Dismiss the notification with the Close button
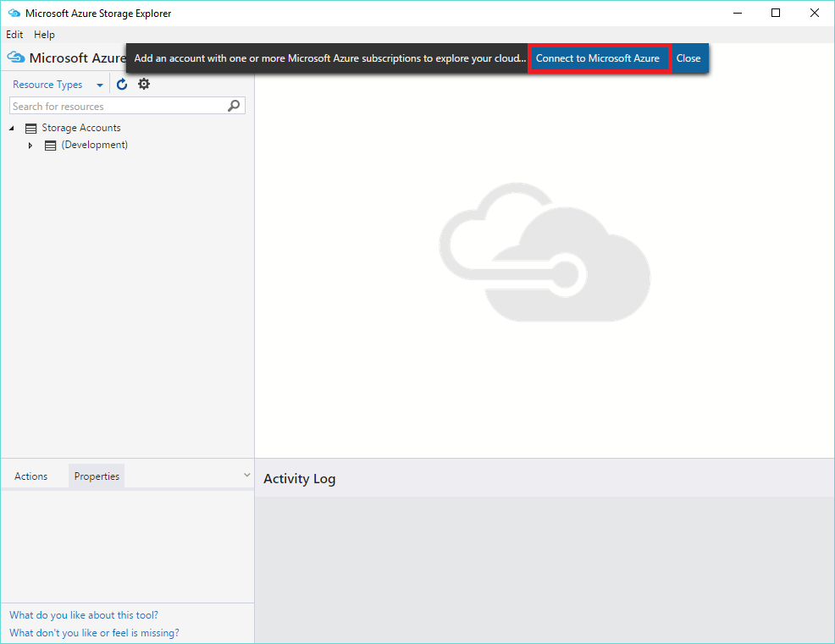Image resolution: width=835 pixels, height=644 pixels. (688, 58)
